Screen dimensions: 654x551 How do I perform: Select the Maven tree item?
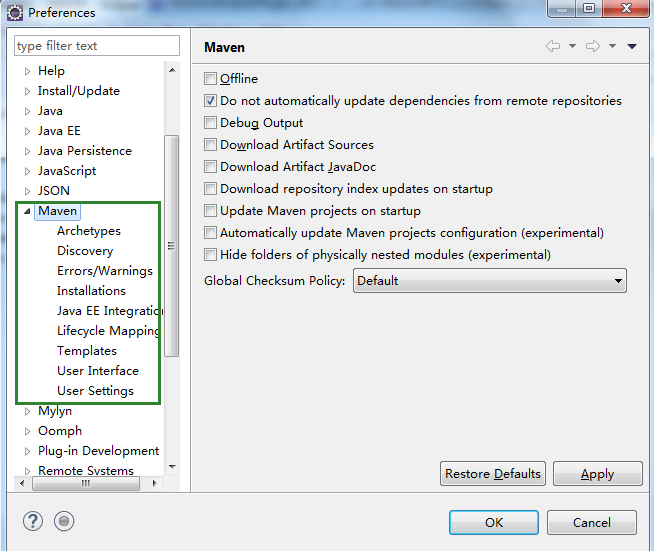coord(58,211)
